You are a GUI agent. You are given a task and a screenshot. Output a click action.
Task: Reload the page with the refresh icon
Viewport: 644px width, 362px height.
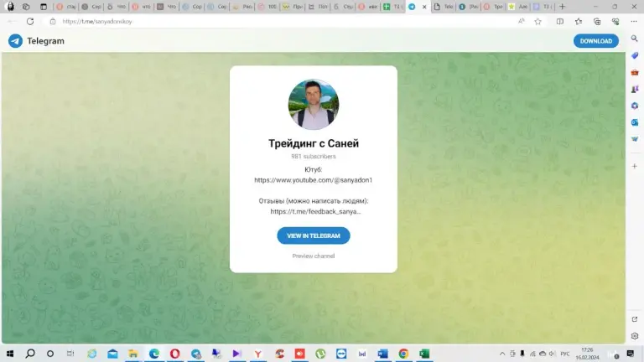[30, 21]
